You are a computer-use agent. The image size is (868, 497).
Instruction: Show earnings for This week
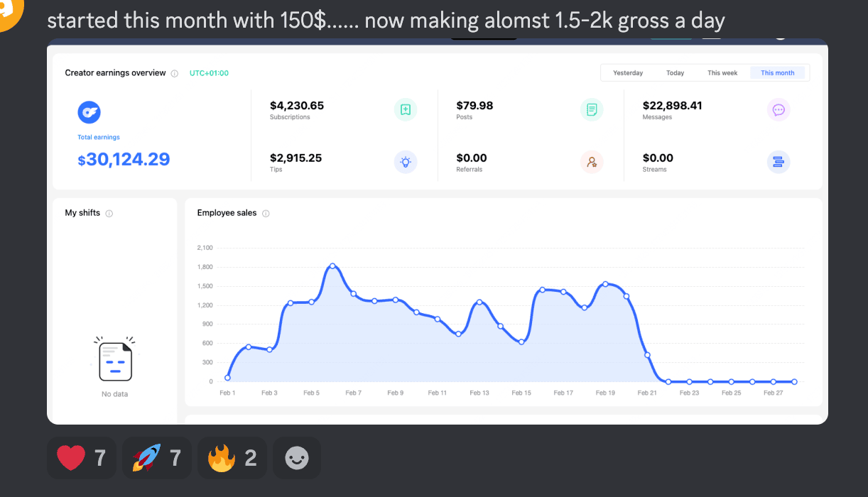pos(722,73)
